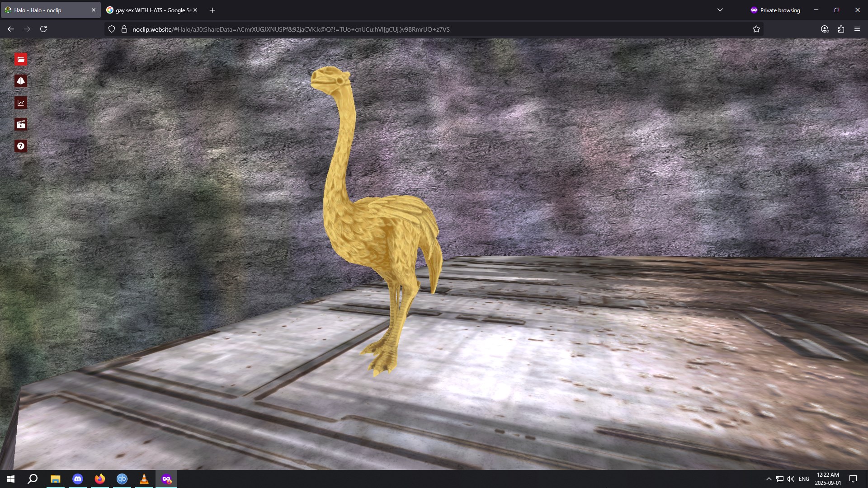
Task: Show hidden system tray icons
Action: [x=769, y=479]
